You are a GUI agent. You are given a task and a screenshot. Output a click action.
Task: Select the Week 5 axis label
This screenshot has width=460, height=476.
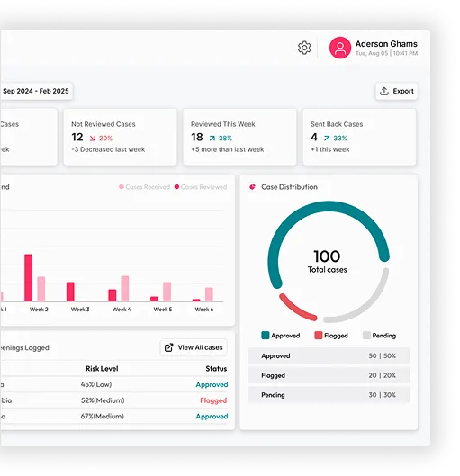tap(163, 310)
